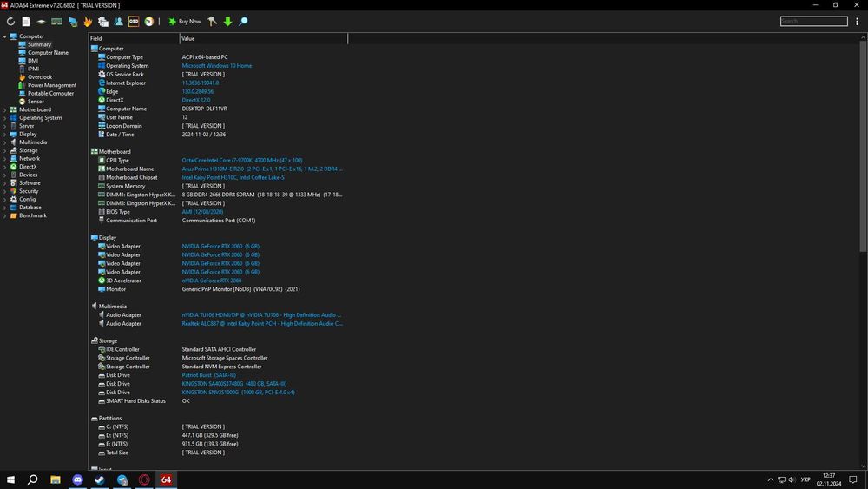
Task: Click the gauge toolbar icon
Action: pyautogui.click(x=149, y=22)
